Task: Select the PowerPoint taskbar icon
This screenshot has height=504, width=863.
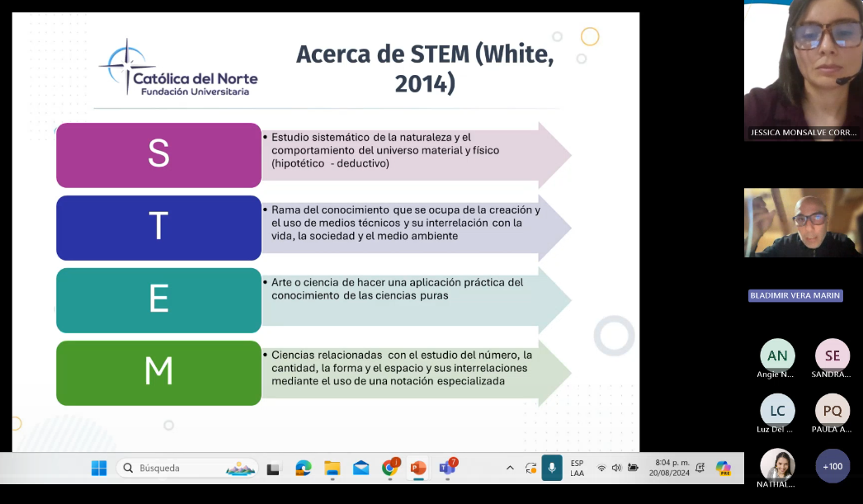Action: [x=418, y=469]
